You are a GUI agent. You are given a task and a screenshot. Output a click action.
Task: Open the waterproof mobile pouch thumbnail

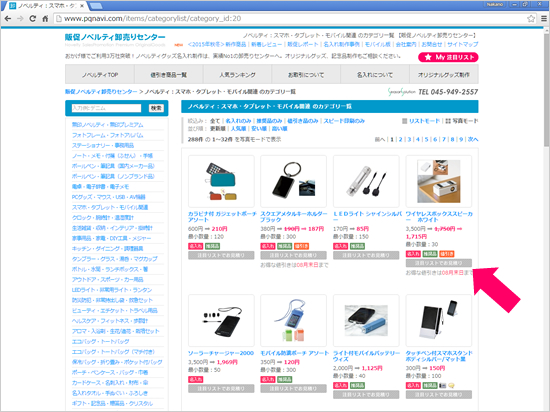[x=294, y=320]
